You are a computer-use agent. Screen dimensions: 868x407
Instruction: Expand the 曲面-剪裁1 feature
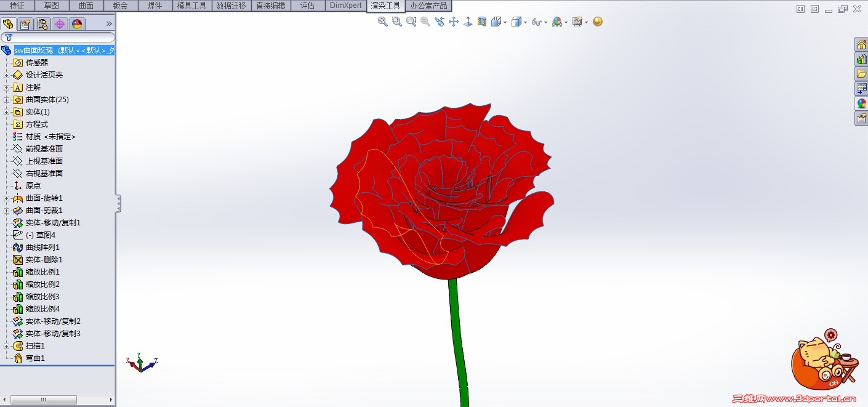(6, 211)
